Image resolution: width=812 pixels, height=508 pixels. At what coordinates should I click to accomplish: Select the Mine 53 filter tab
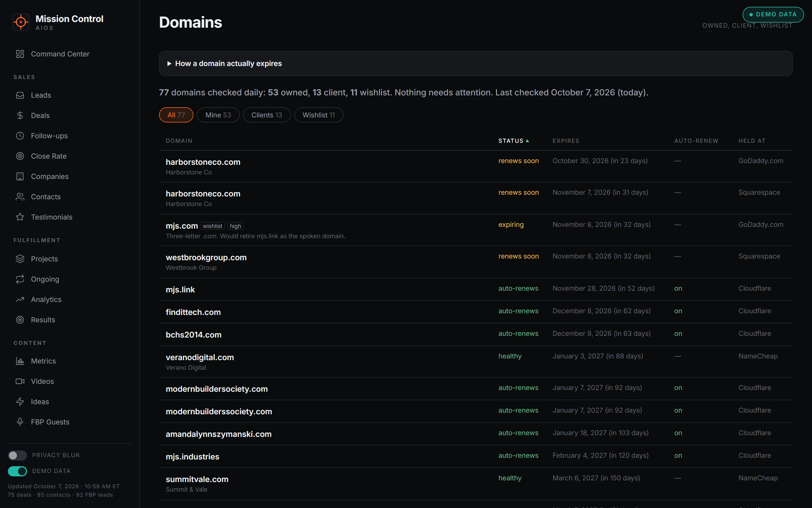tap(218, 115)
